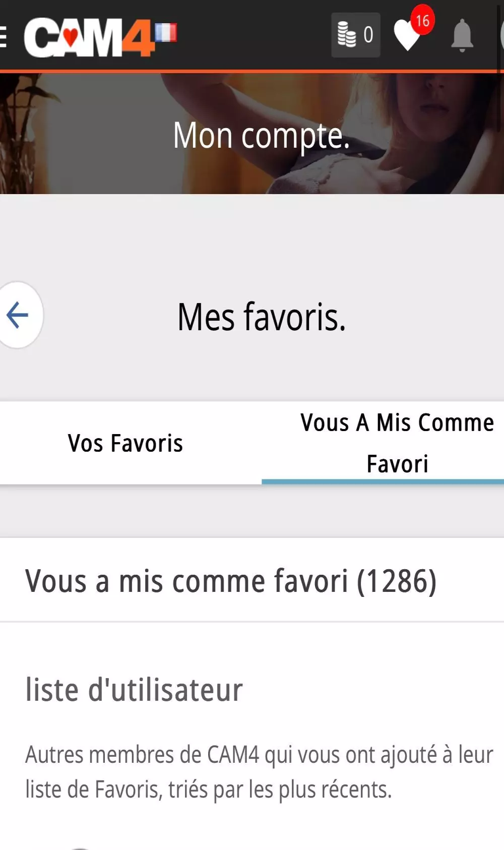The height and width of the screenshot is (850, 504).
Task: Open notifications with the bell icon
Action: (x=462, y=36)
